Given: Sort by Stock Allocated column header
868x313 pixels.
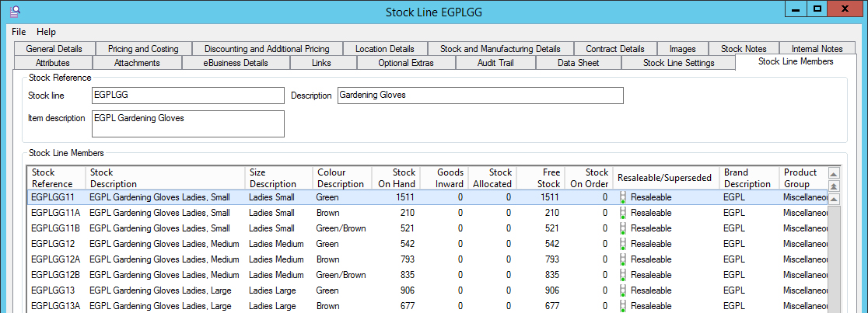Looking at the screenshot, I should point(492,178).
